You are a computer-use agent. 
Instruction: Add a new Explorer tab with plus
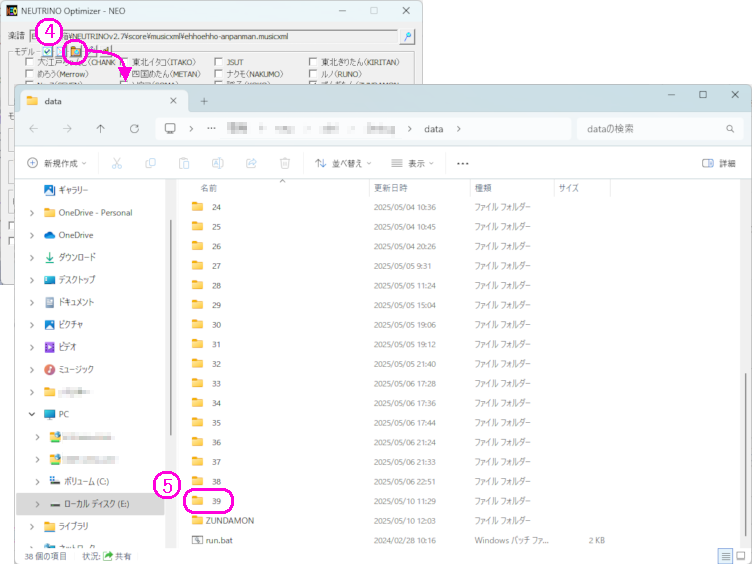(x=204, y=101)
